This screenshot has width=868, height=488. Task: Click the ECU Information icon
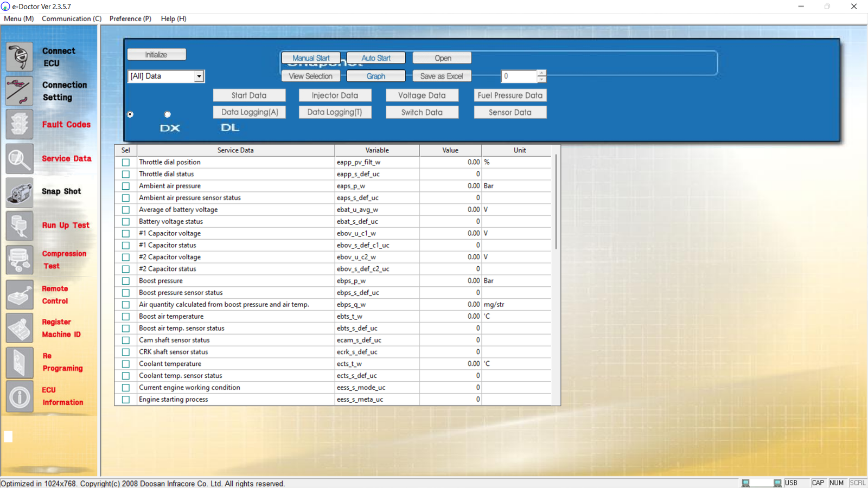(20, 396)
